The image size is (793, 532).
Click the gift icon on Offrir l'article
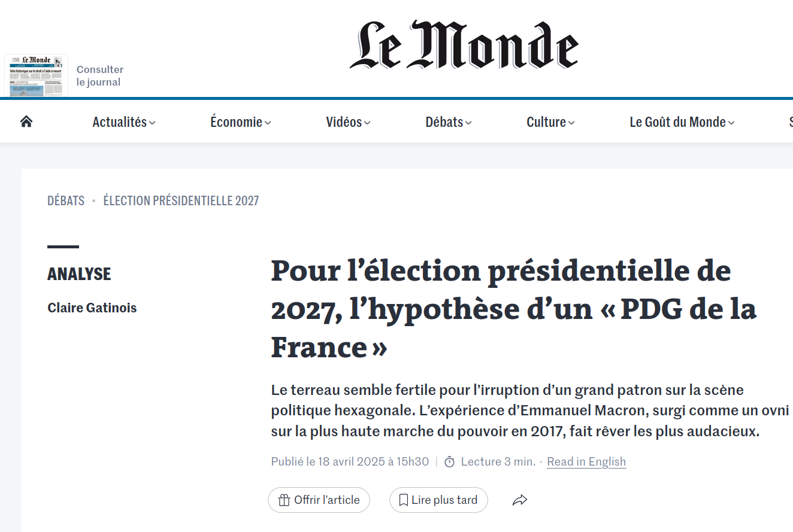point(284,500)
